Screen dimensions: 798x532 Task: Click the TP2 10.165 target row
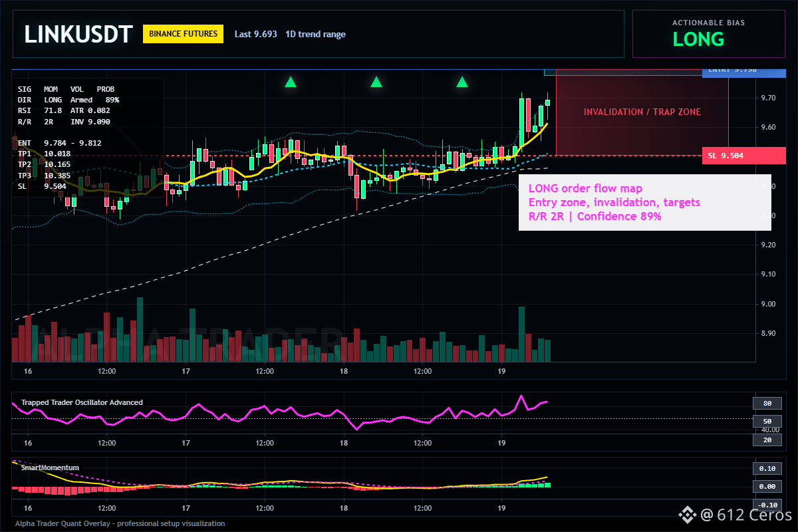pyautogui.click(x=44, y=164)
